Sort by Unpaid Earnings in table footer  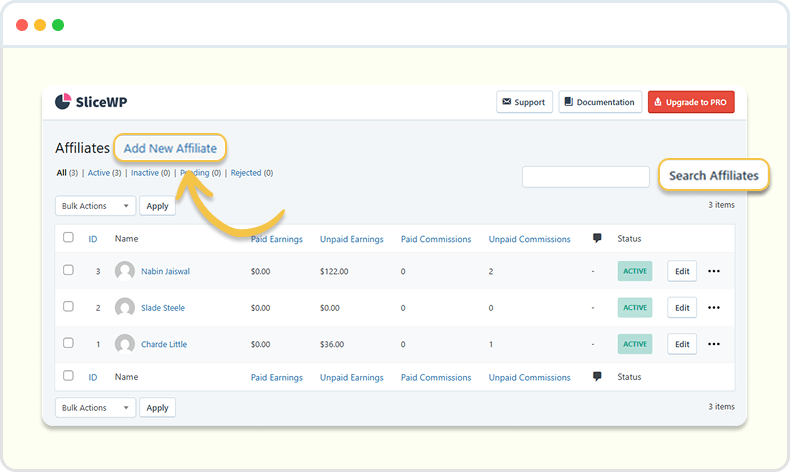(352, 377)
